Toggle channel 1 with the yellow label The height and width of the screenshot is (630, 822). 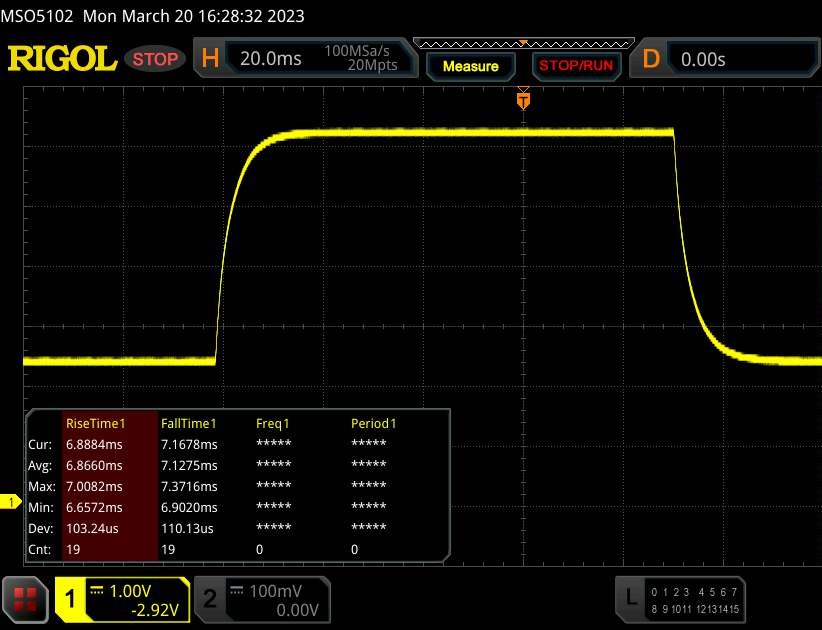coord(71,598)
